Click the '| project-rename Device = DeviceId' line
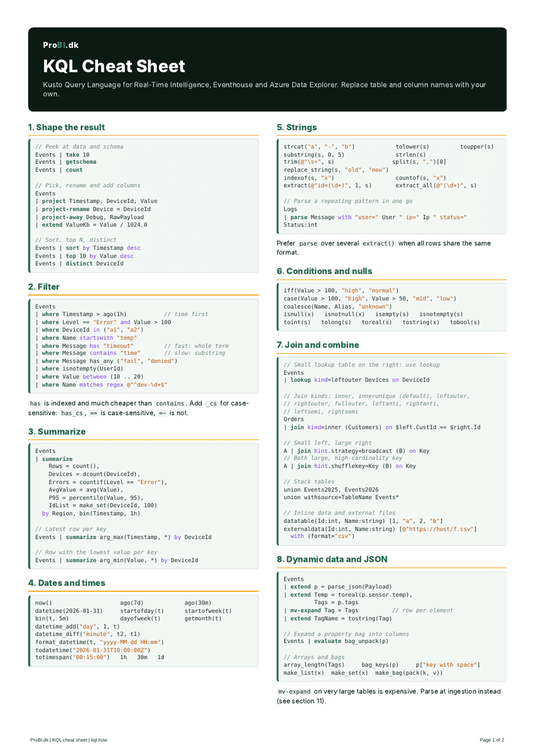Screen dimensions: 535x756 tap(93, 209)
